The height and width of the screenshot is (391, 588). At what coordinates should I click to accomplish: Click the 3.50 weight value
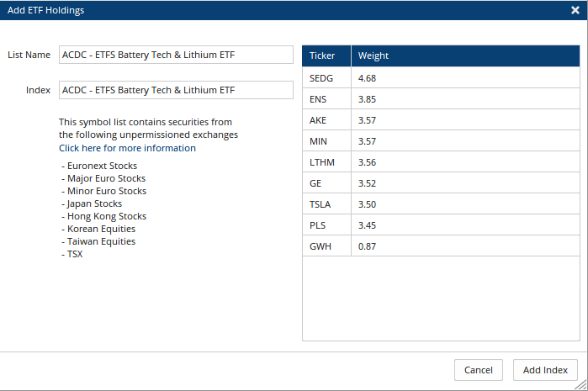click(367, 204)
